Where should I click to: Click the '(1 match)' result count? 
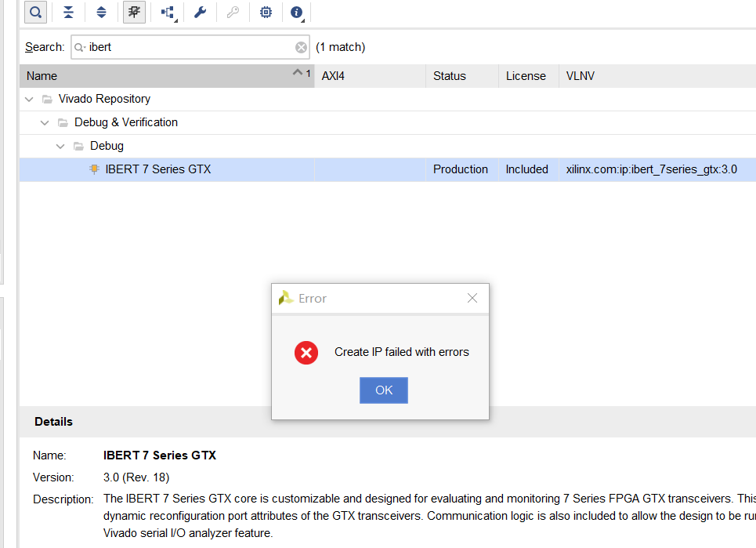point(340,47)
